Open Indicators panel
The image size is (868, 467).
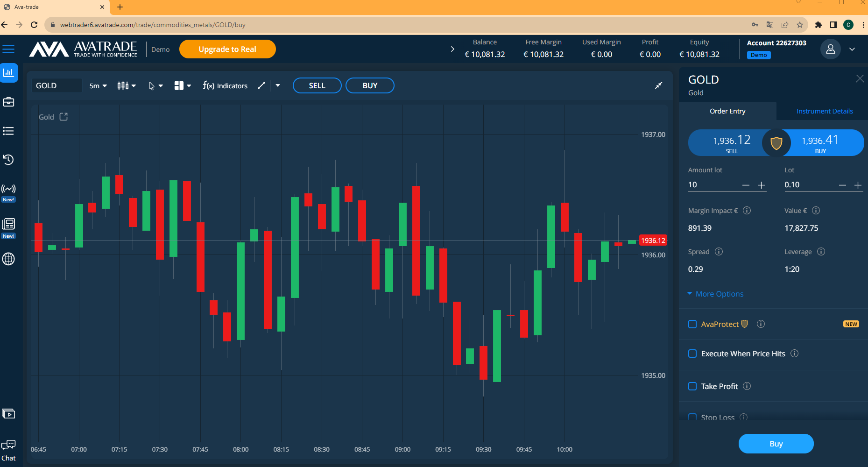226,85
